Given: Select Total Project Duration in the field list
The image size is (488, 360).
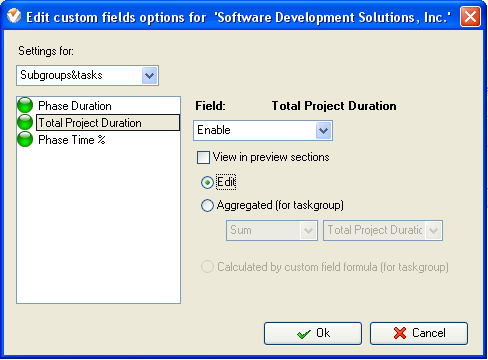Looking at the screenshot, I should (x=108, y=123).
